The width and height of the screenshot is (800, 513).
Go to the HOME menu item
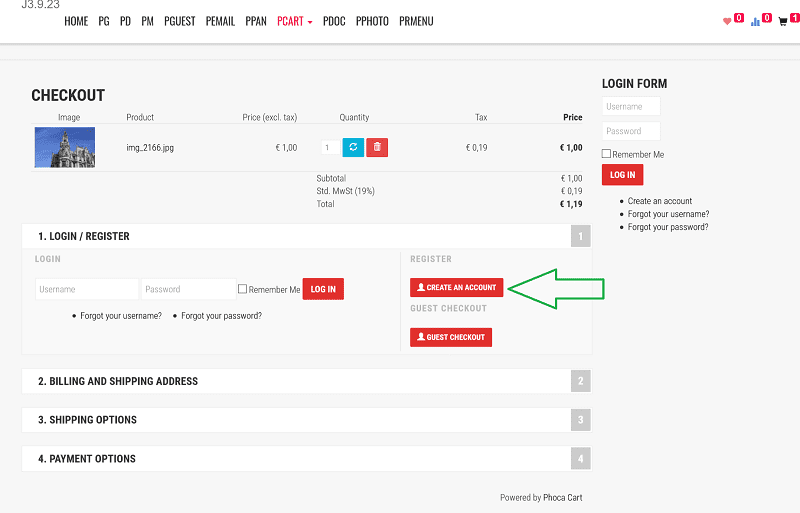point(76,21)
